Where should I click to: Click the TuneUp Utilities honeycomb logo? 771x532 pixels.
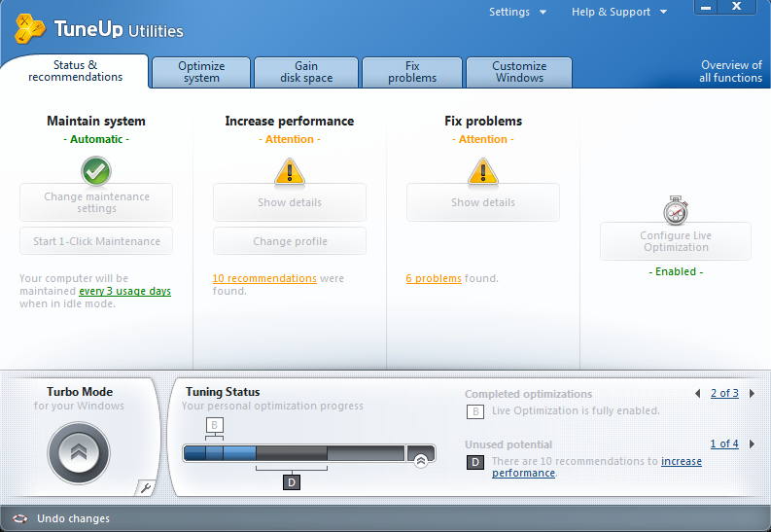pos(29,29)
